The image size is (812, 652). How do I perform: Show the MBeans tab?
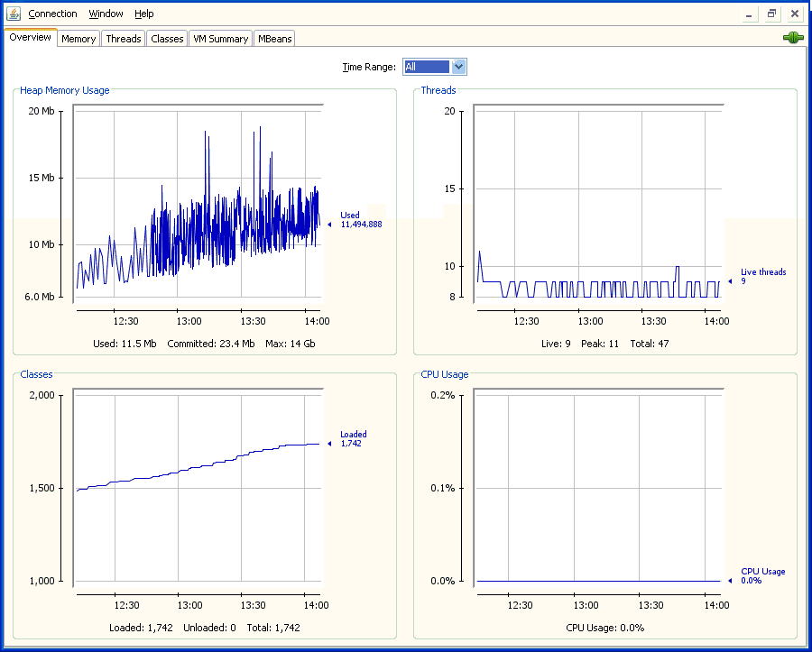[x=274, y=39]
